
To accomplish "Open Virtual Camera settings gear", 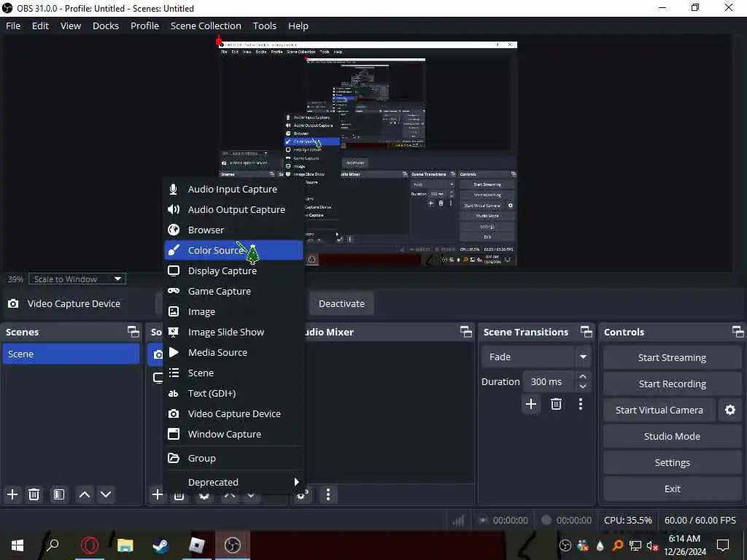I will point(729,410).
